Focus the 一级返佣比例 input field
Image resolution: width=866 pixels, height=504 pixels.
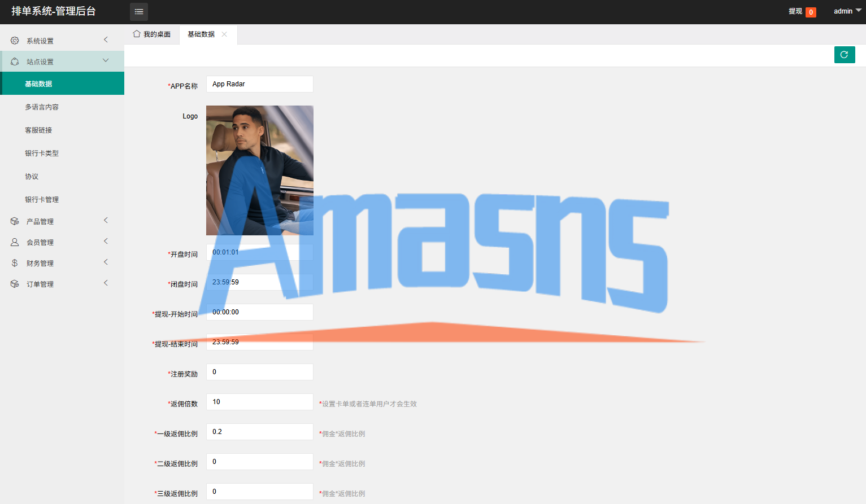260,432
